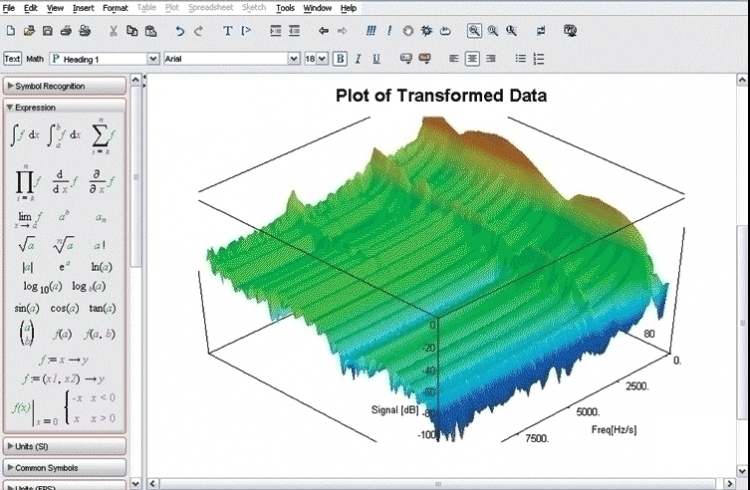Indent the section with the indent icon
The image size is (750, 490).
pyautogui.click(x=276, y=31)
